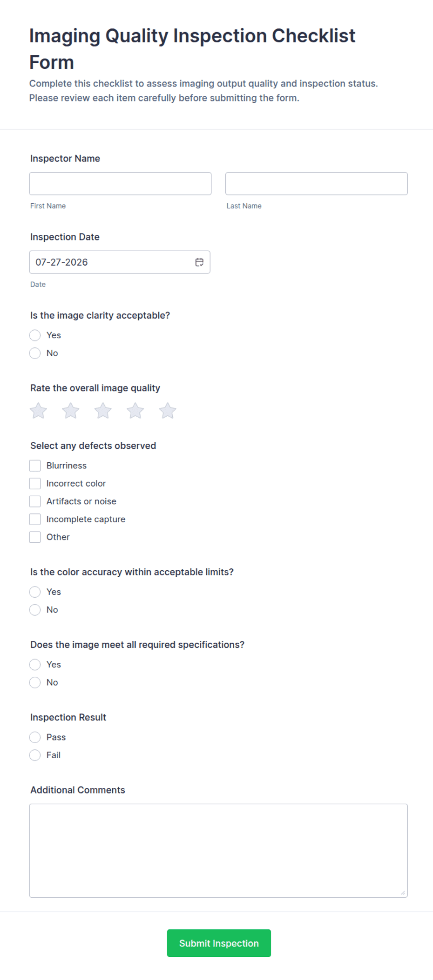
Task: Open the calendar picker icon
Action: 199,262
